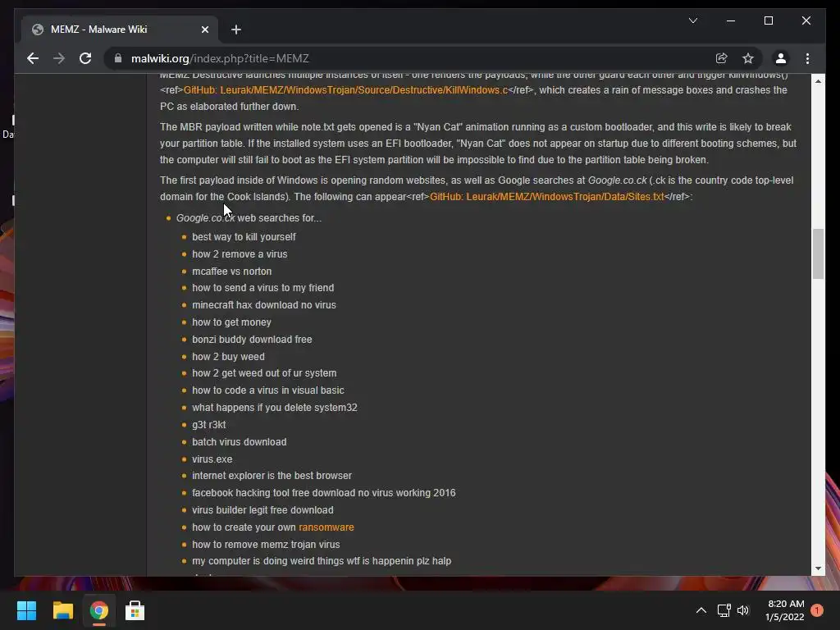Open the notification badge in the taskbar
The height and width of the screenshot is (630, 840).
point(816,610)
